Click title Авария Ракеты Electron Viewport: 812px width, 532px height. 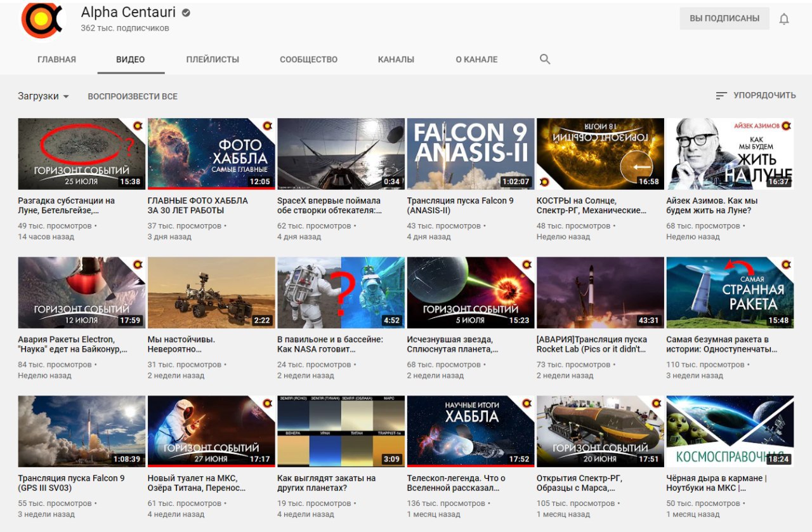(73, 344)
